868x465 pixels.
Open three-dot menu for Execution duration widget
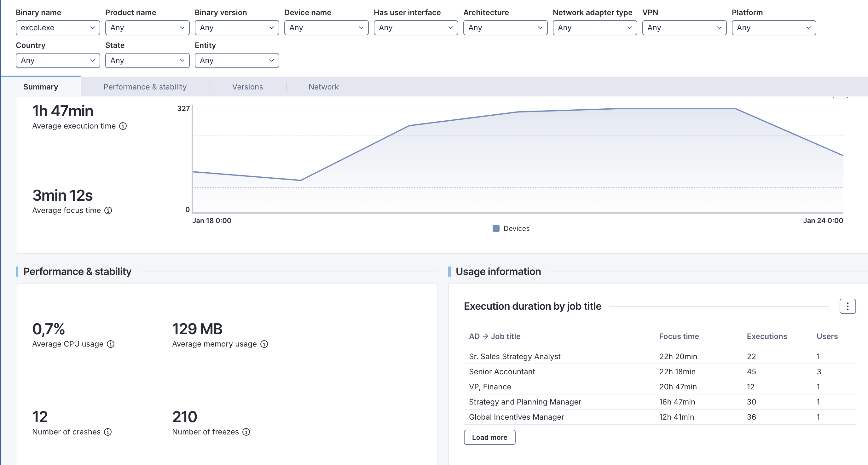tap(847, 307)
